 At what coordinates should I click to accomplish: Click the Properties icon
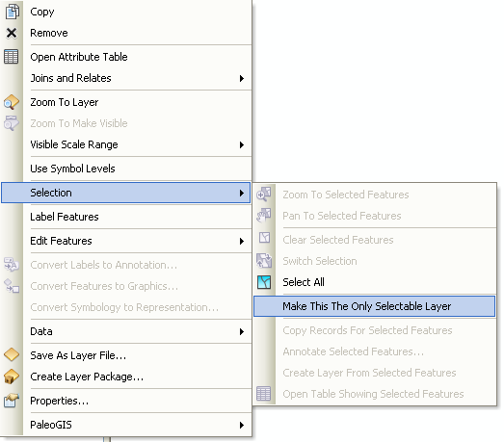click(12, 401)
